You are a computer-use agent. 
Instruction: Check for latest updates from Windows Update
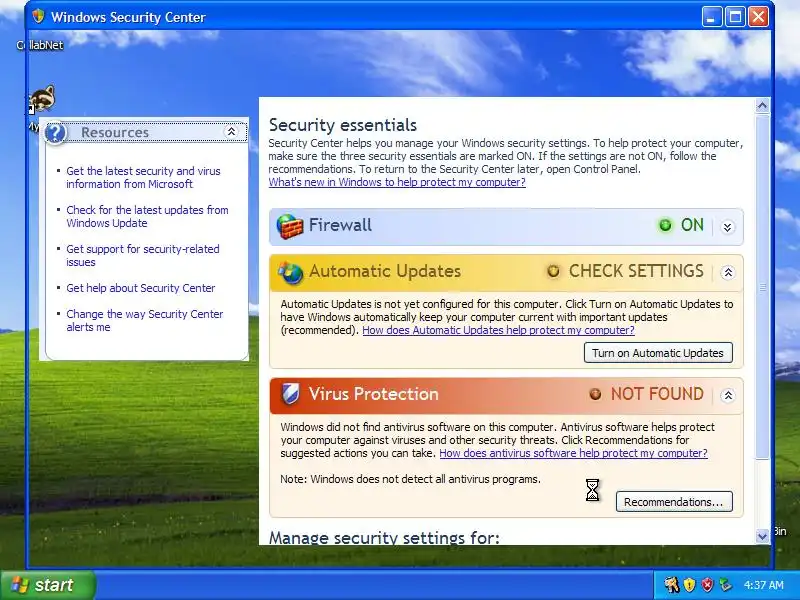[x=147, y=216]
